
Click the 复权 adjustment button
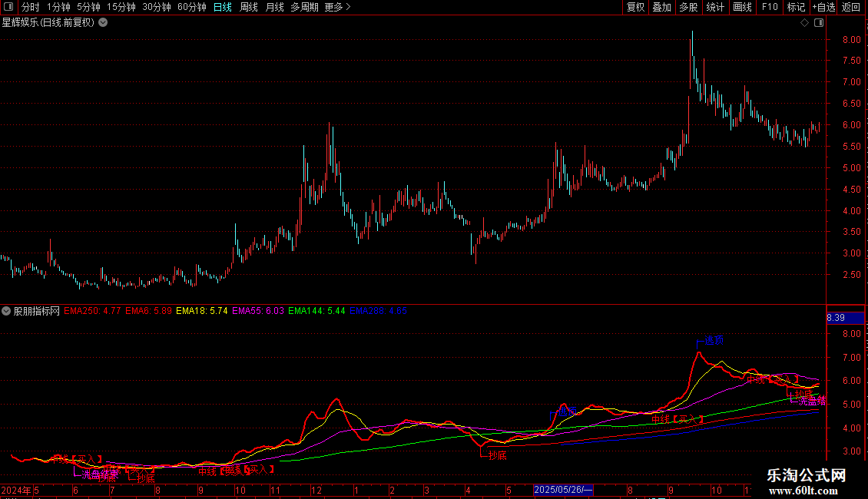tap(635, 7)
